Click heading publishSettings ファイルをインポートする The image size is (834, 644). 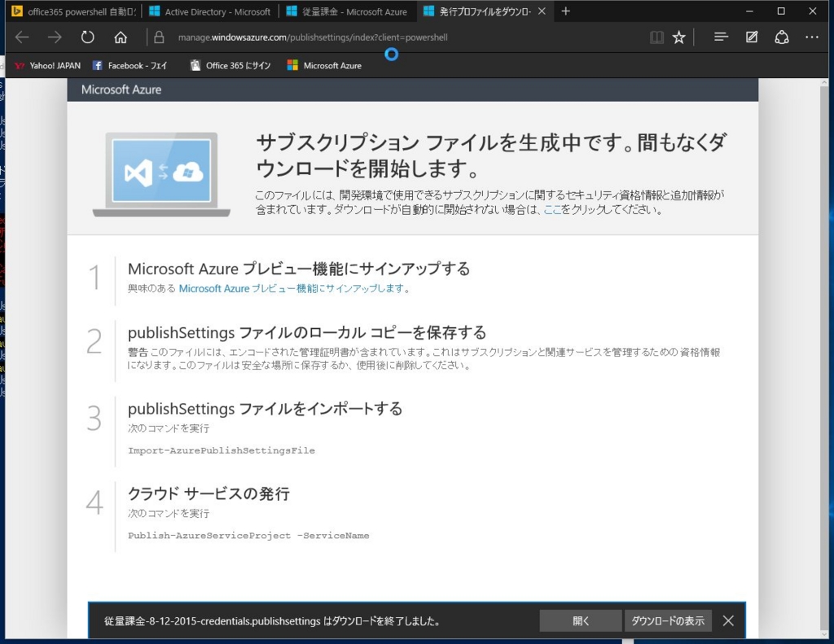click(x=265, y=409)
